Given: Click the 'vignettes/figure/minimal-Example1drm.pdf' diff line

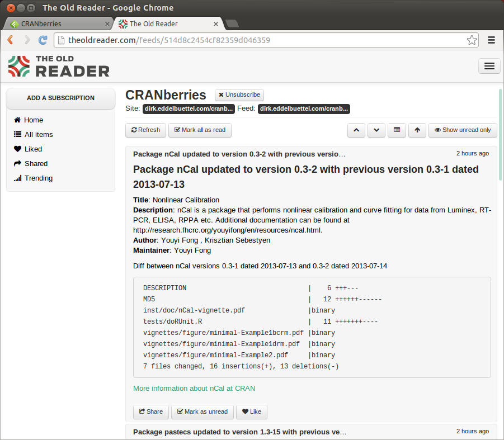Looking at the screenshot, I should click(x=239, y=344).
